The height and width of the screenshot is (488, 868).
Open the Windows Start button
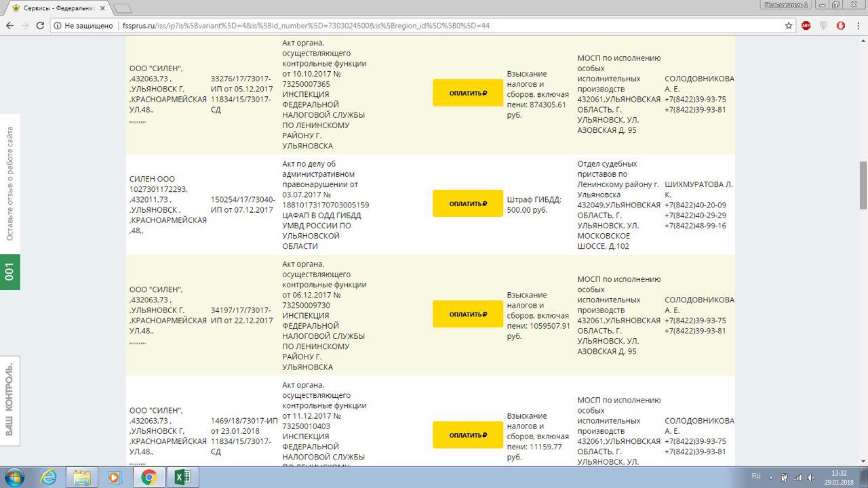[14, 477]
